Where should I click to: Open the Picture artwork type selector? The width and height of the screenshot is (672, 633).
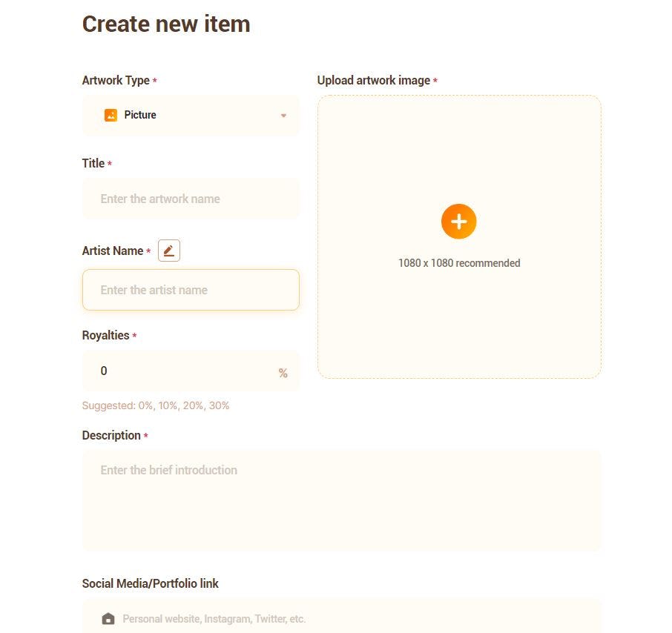[191, 116]
